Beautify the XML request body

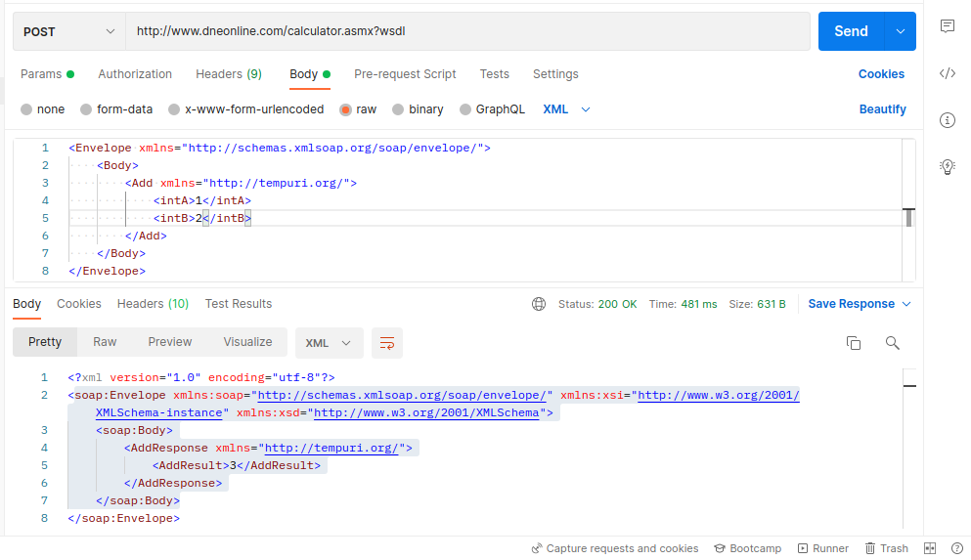(882, 109)
